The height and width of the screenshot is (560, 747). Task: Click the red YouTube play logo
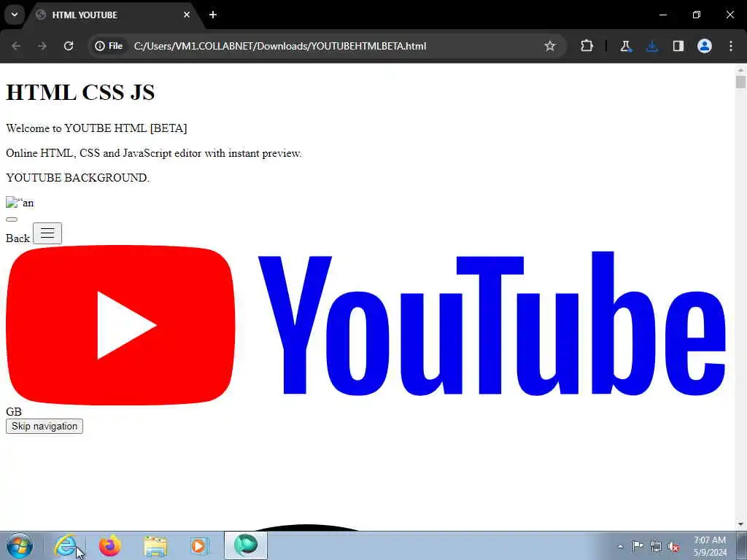pyautogui.click(x=120, y=325)
